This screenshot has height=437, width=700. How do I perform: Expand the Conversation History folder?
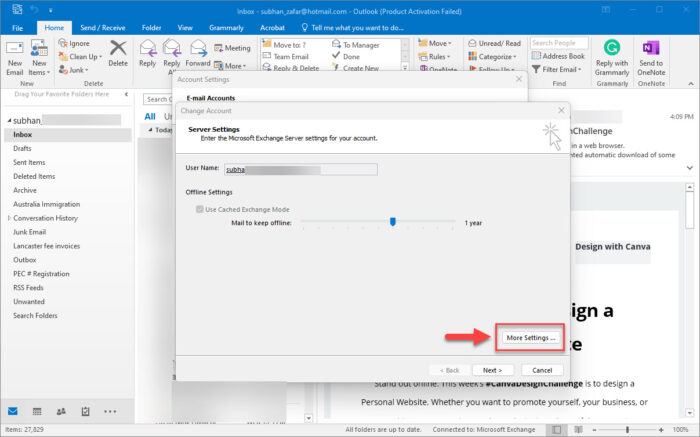pyautogui.click(x=9, y=218)
